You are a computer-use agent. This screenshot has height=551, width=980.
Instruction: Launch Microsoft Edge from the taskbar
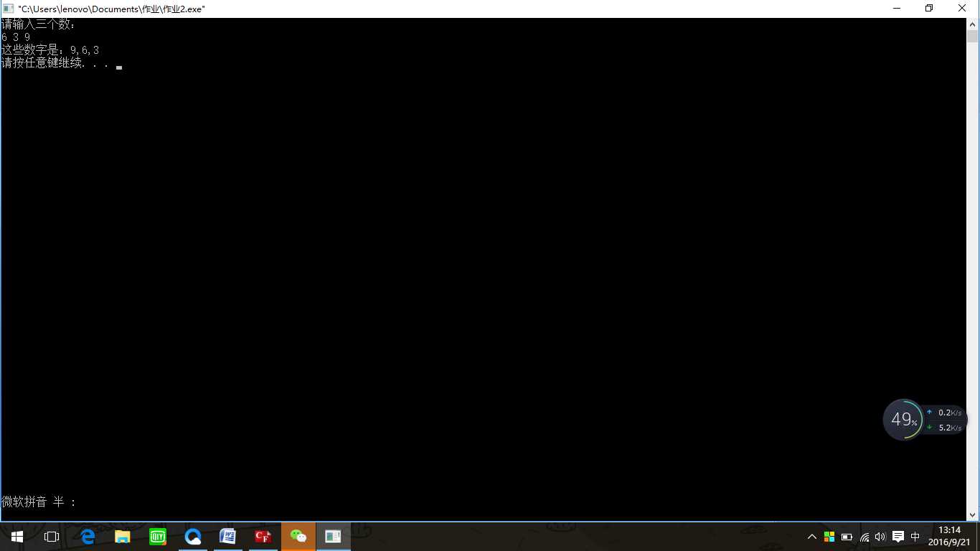pyautogui.click(x=88, y=537)
